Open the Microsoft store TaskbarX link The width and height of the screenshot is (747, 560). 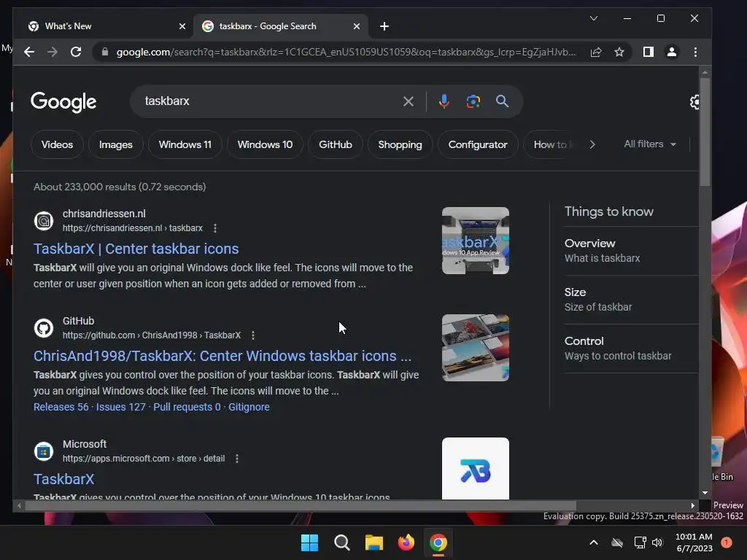64,479
